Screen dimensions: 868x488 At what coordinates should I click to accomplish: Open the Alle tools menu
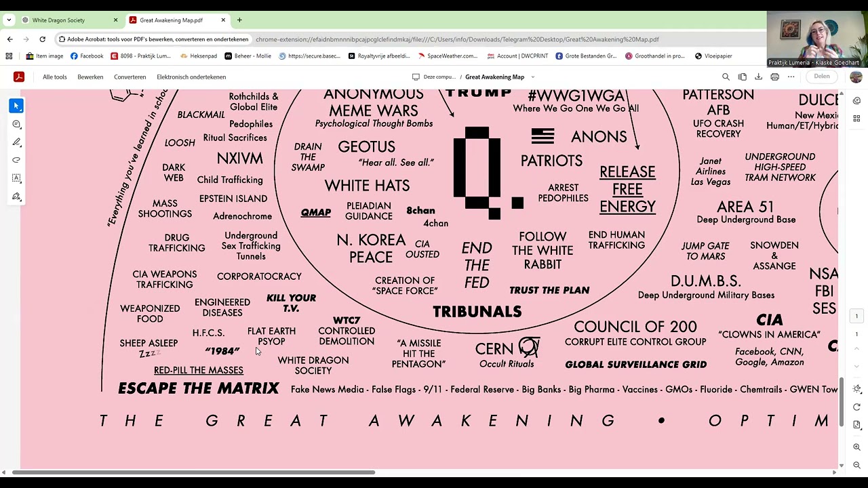55,77
